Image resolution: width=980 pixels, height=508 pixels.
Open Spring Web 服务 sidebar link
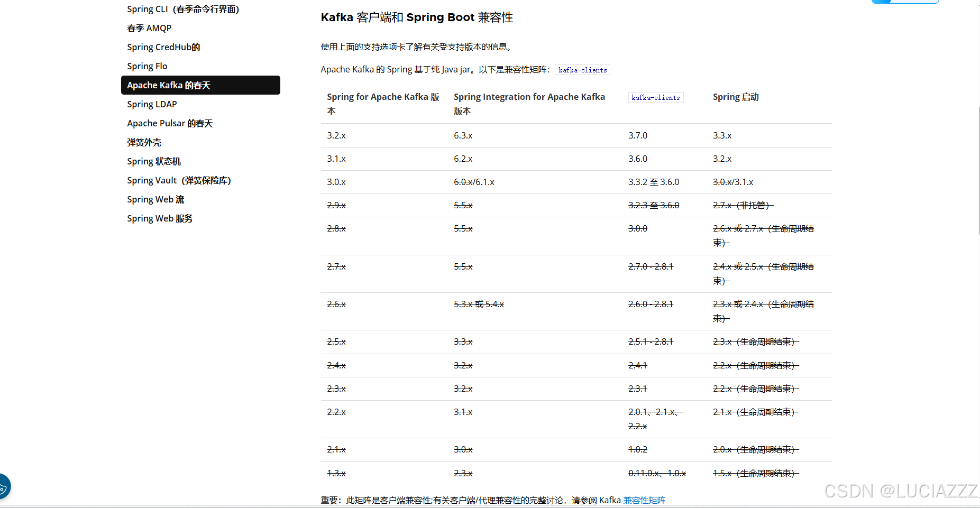coord(160,218)
